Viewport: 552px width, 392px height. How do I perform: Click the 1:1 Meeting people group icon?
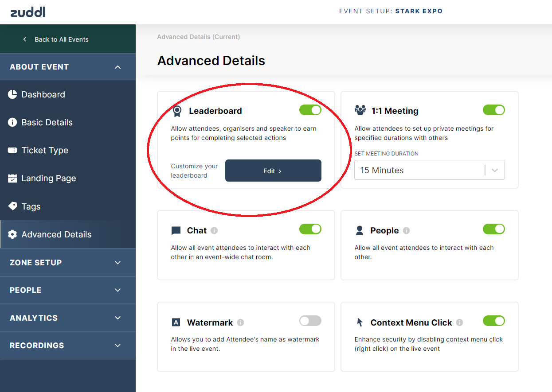click(x=360, y=110)
